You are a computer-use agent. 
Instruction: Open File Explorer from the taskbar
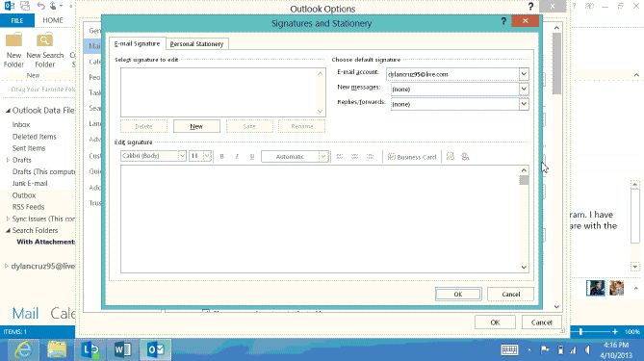57,349
